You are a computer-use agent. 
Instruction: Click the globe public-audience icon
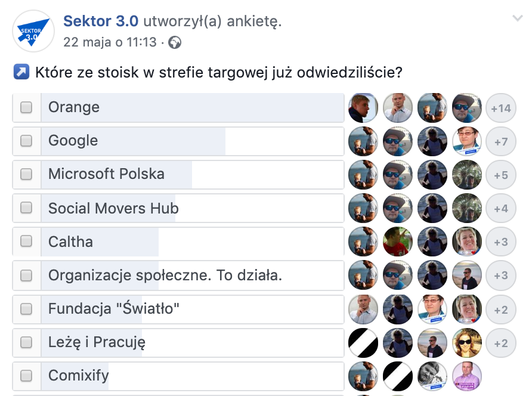175,42
